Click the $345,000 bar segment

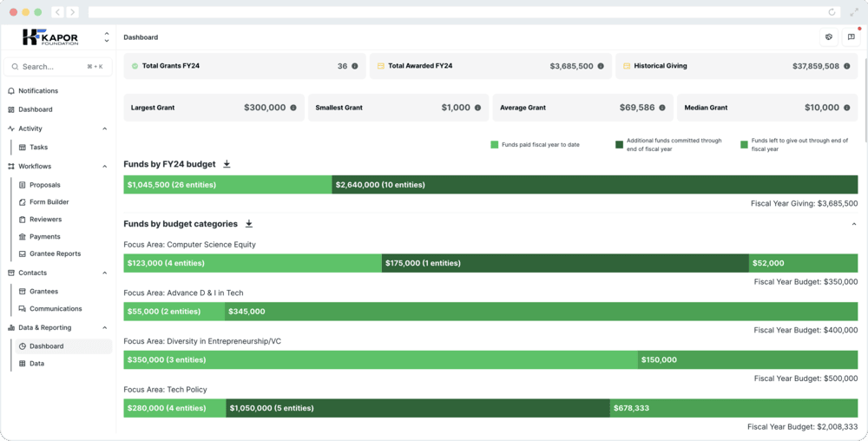[542, 312]
